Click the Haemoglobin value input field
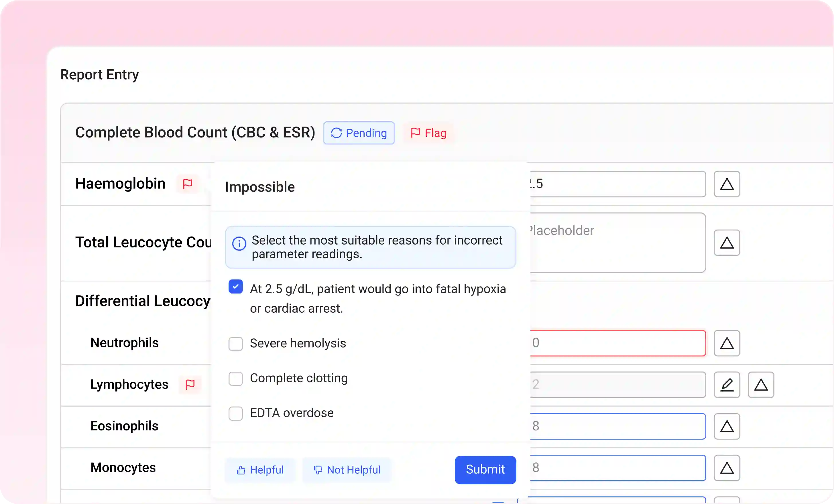834x504 pixels. 618,184
